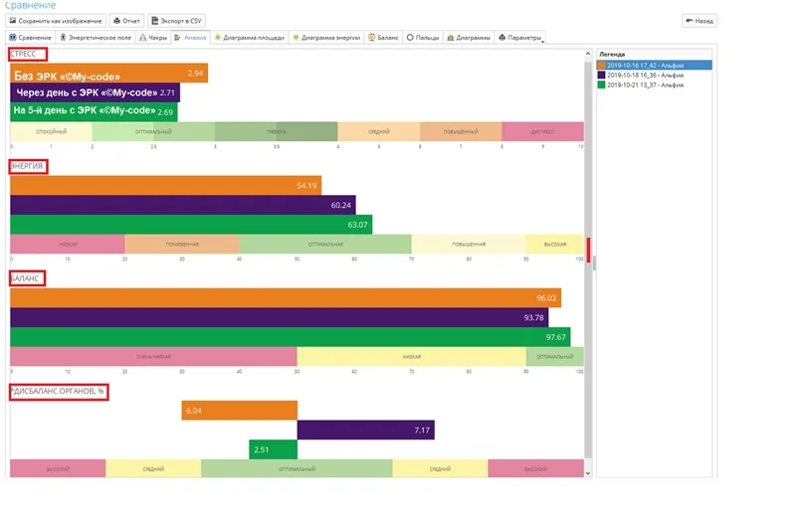
Task: Click the purple swatch for 2019-10-18 entry
Action: (601, 75)
